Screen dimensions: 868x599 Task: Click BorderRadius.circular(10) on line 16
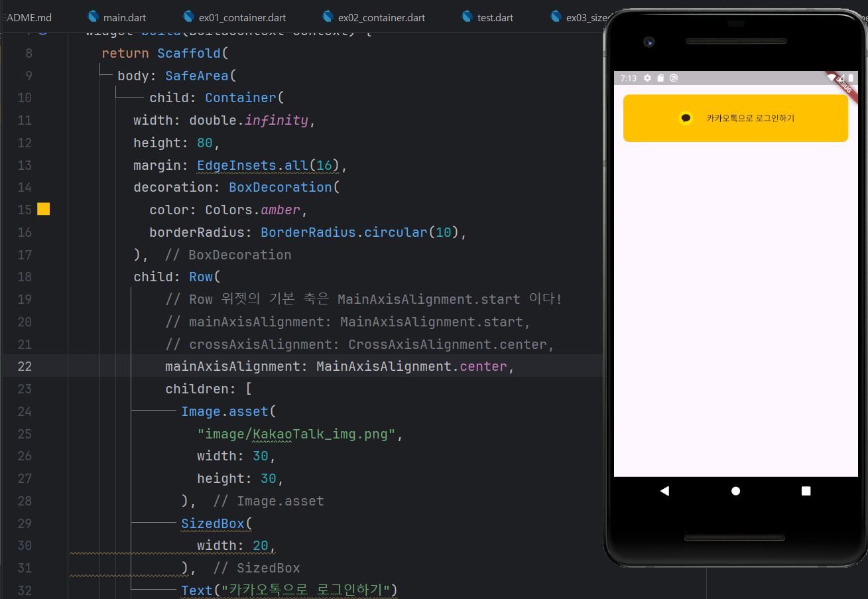point(361,232)
